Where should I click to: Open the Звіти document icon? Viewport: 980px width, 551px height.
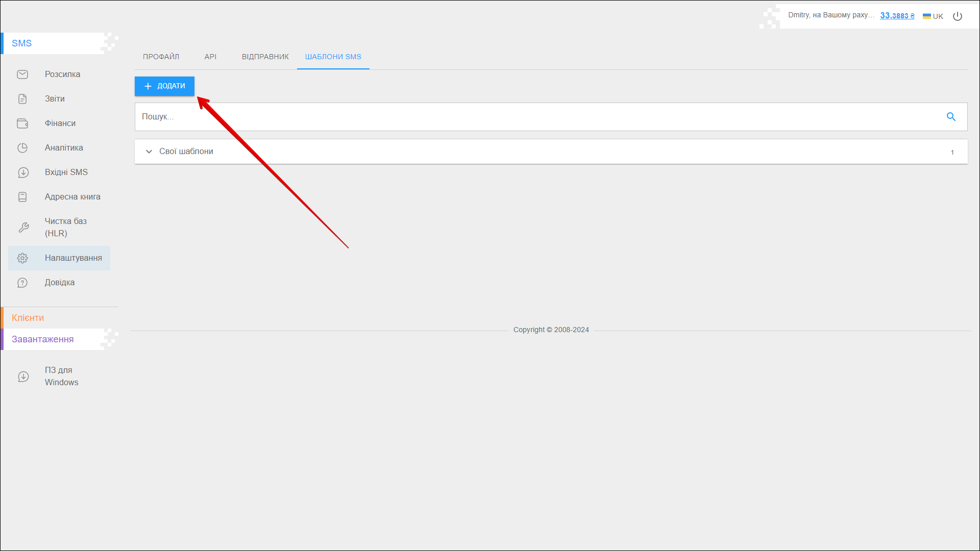tap(22, 99)
